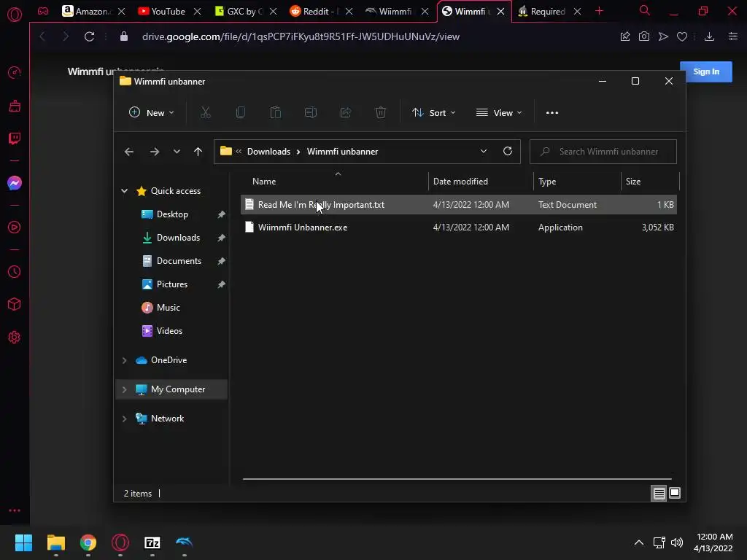This screenshot has width=747, height=560.
Task: Open Windows Start menu
Action: coord(23,542)
